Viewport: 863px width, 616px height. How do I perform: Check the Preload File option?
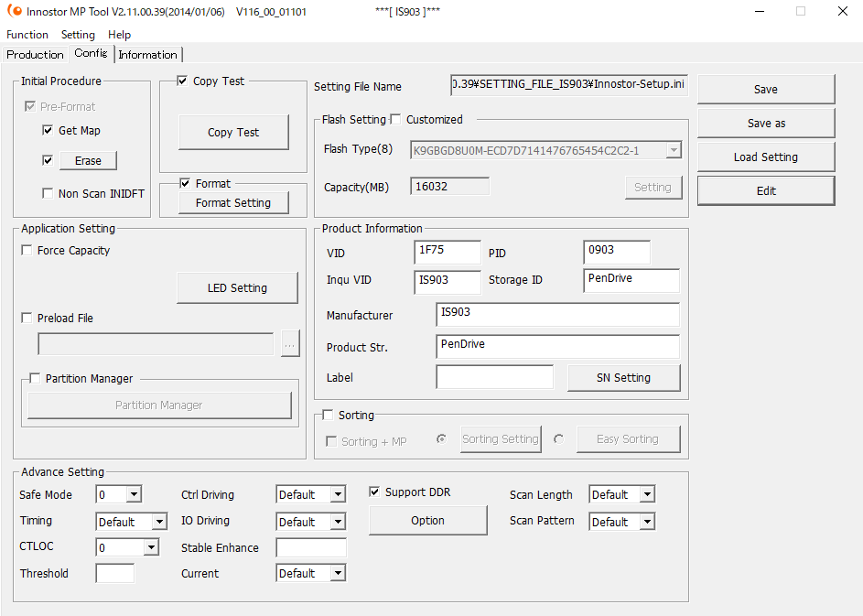(x=27, y=318)
